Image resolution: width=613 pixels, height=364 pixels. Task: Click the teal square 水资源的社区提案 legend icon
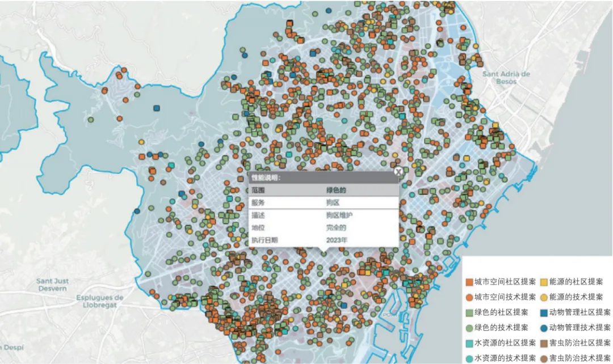pos(469,343)
